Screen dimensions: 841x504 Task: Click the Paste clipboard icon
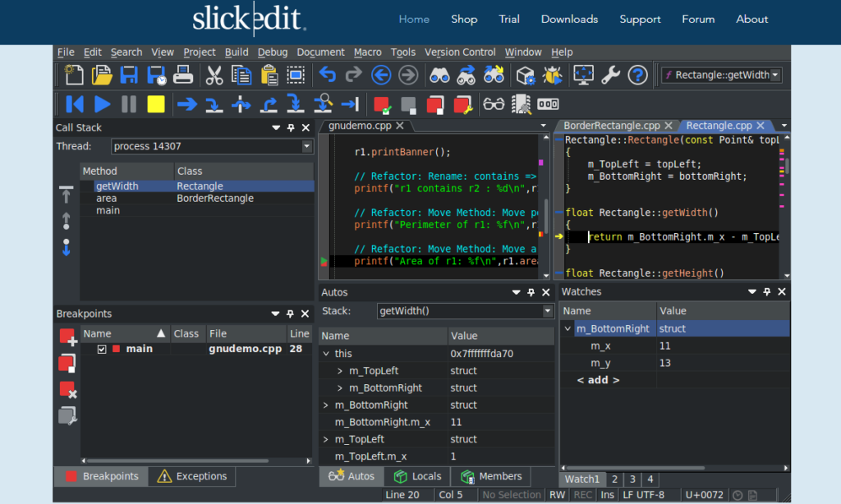[269, 75]
